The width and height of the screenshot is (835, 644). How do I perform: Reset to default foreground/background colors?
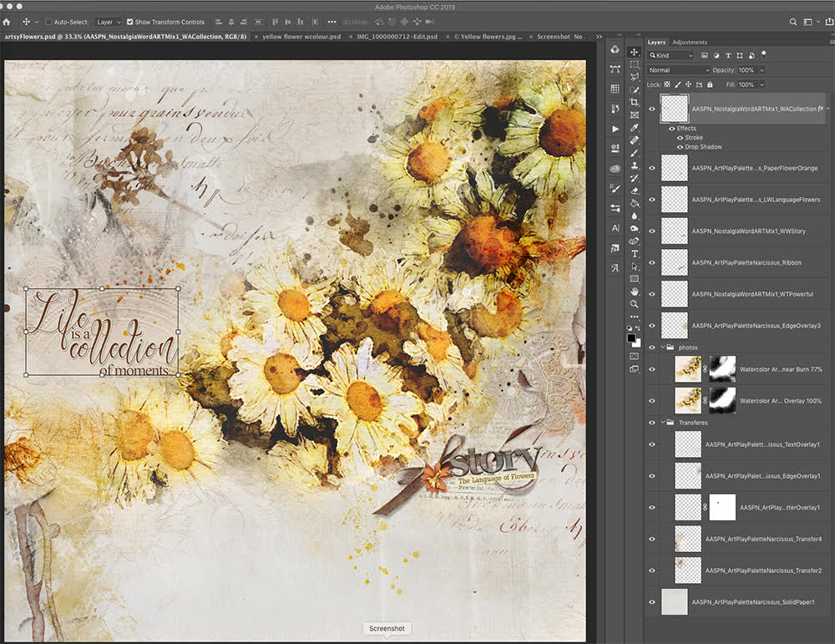tap(630, 328)
